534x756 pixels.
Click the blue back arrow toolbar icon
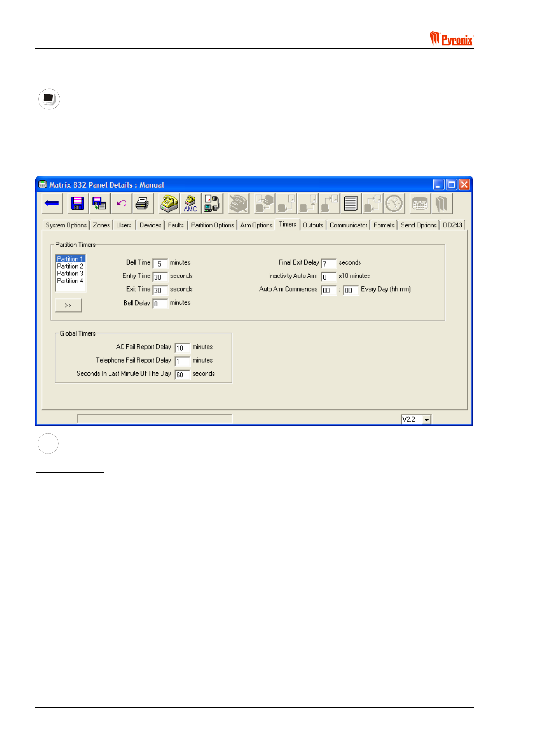click(x=52, y=204)
